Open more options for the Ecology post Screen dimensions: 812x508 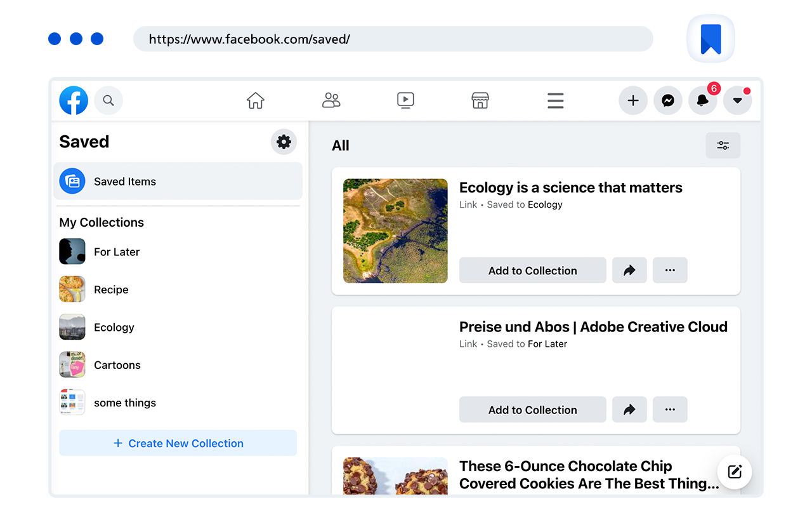670,271
